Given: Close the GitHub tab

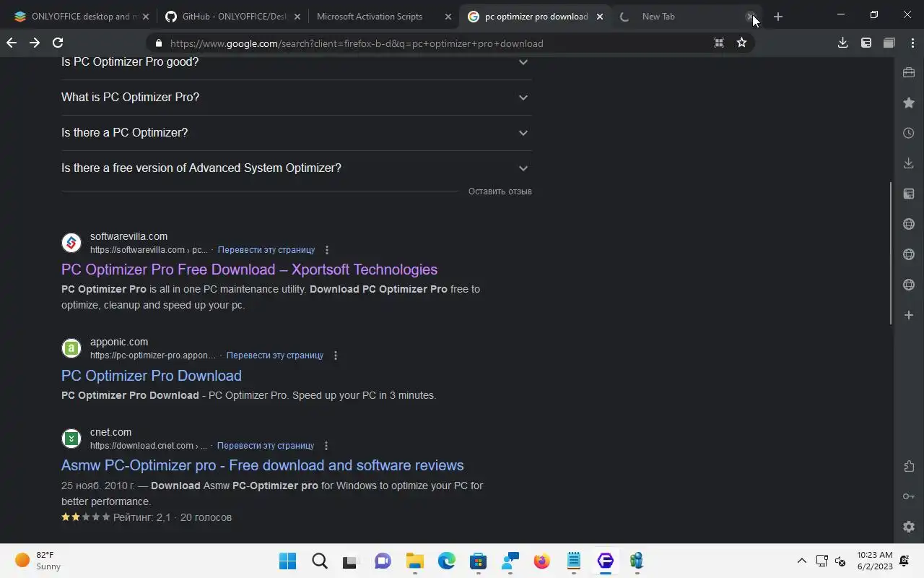Looking at the screenshot, I should click(297, 17).
